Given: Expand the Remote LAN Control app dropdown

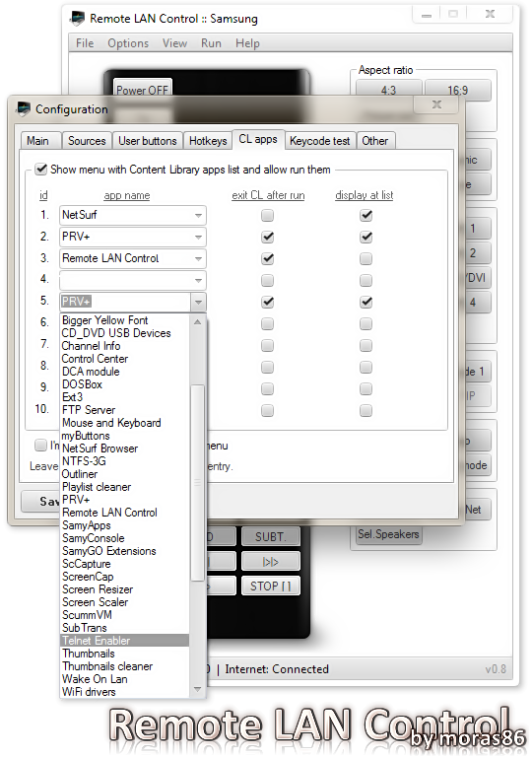Looking at the screenshot, I should click(x=198, y=258).
